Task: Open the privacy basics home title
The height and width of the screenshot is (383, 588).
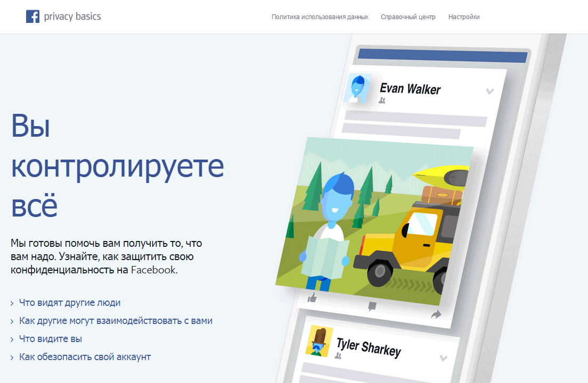Action: point(72,16)
